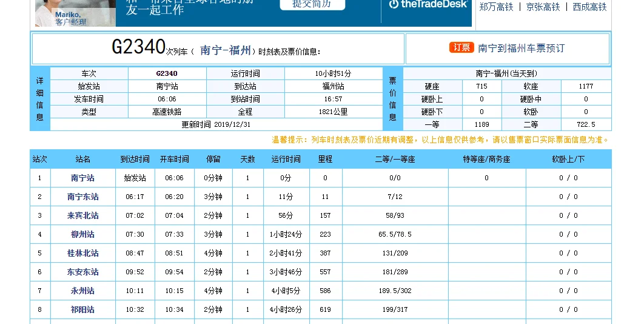Select the 58/93 fare for 来宾北站
This screenshot has width=644, height=324.
pyautogui.click(x=395, y=215)
